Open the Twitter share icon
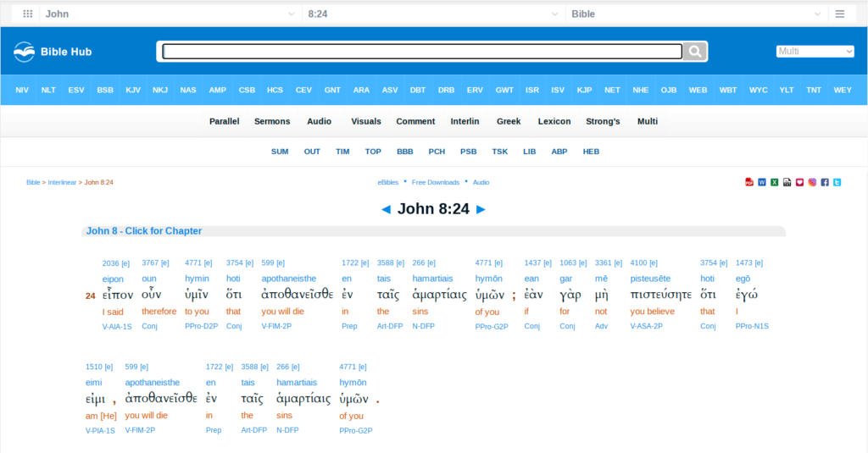 tap(837, 182)
